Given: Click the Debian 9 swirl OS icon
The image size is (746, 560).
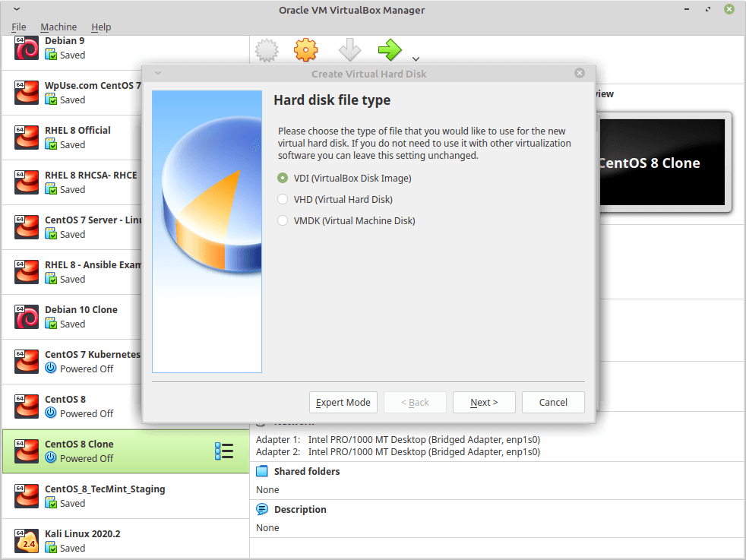Looking at the screenshot, I should [26, 48].
